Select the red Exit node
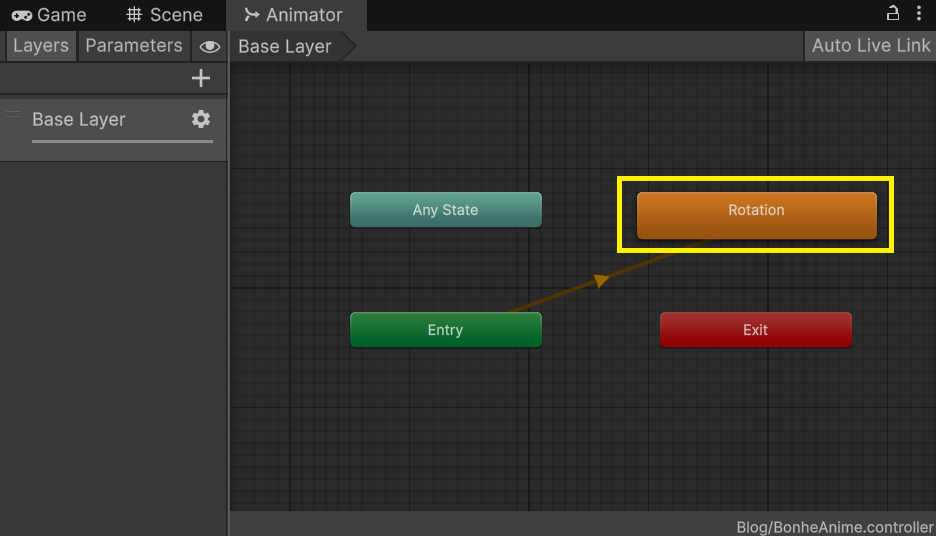Image resolution: width=936 pixels, height=536 pixels. point(755,330)
